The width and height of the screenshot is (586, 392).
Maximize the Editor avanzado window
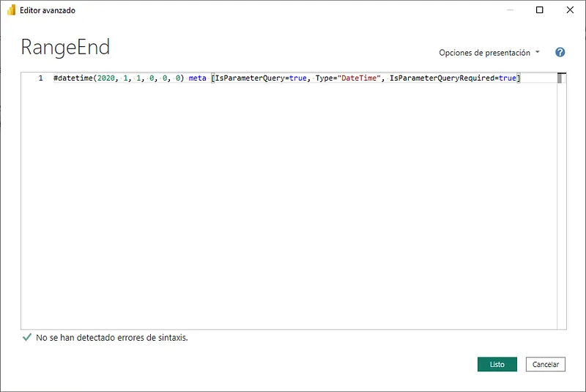pos(539,10)
